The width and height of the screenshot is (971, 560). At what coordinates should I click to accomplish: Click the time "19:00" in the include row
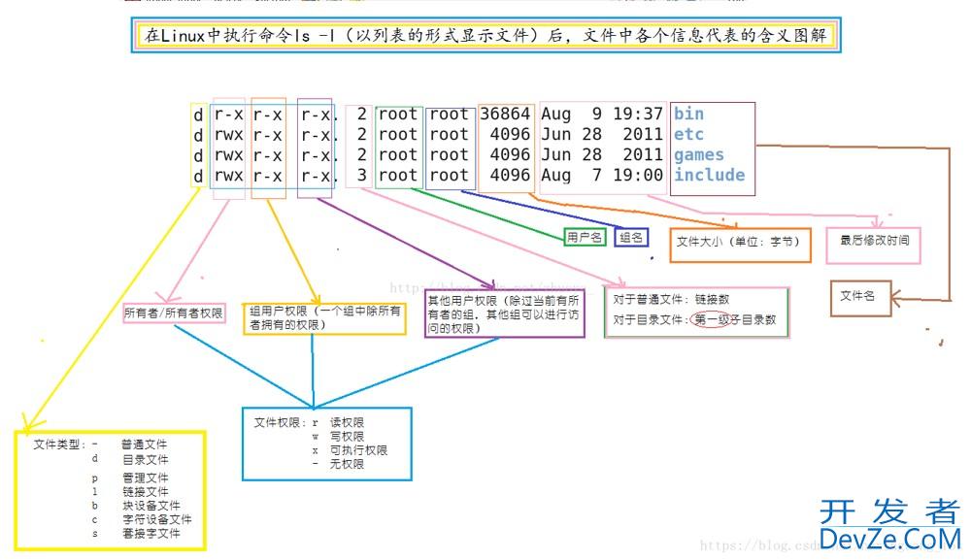coord(638,175)
